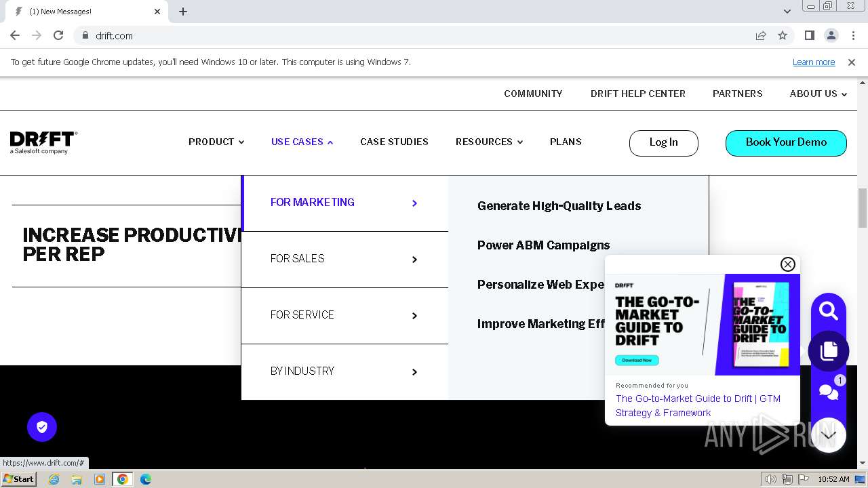Expand the RESOURCES dropdown menu
The image size is (868, 488).
pos(489,142)
